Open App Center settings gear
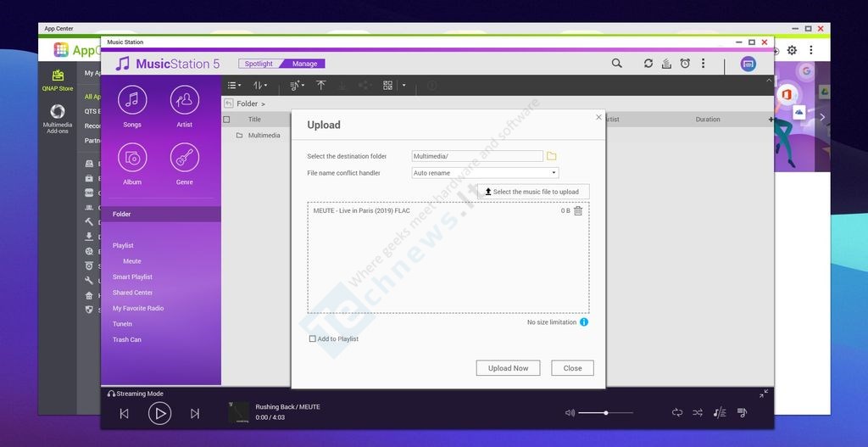868x447 pixels. click(x=793, y=50)
